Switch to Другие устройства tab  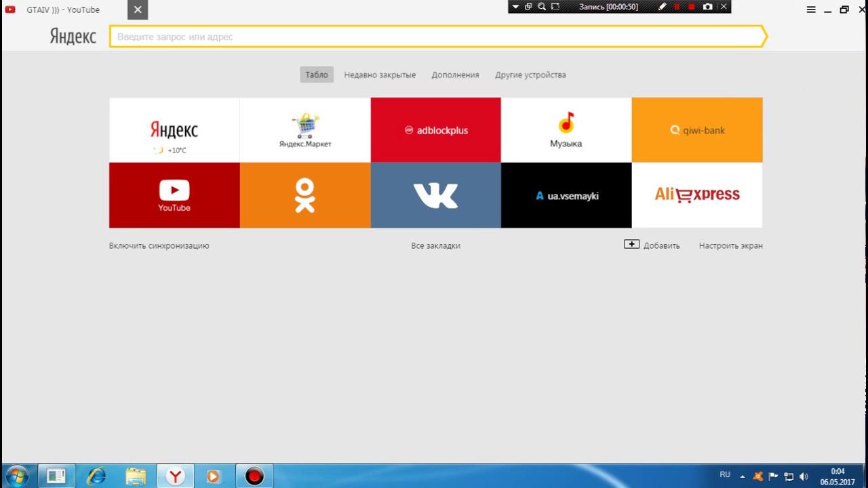[x=530, y=75]
